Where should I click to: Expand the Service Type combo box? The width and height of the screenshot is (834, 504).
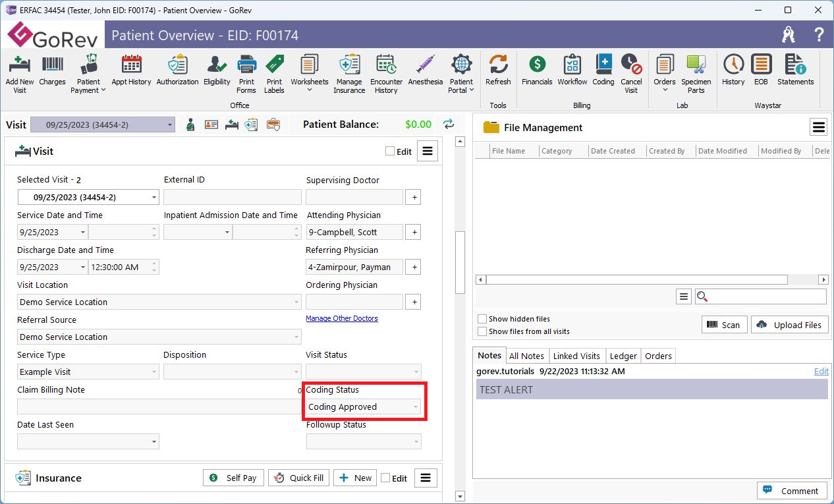tap(153, 372)
